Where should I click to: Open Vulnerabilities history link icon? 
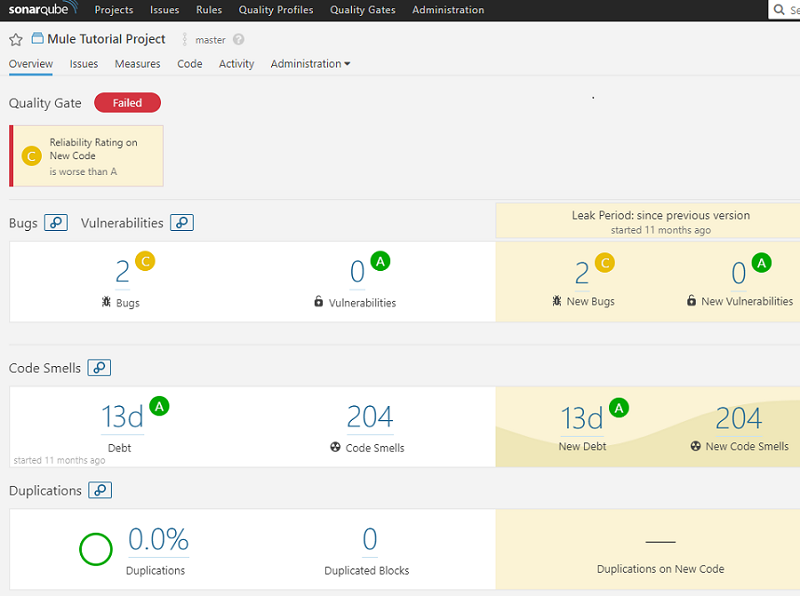pos(182,222)
